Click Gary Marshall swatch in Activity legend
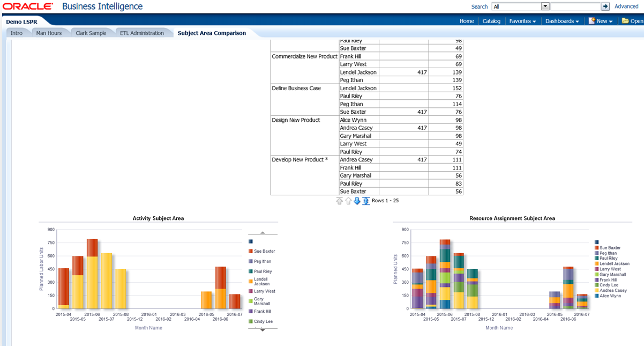 tap(250, 301)
